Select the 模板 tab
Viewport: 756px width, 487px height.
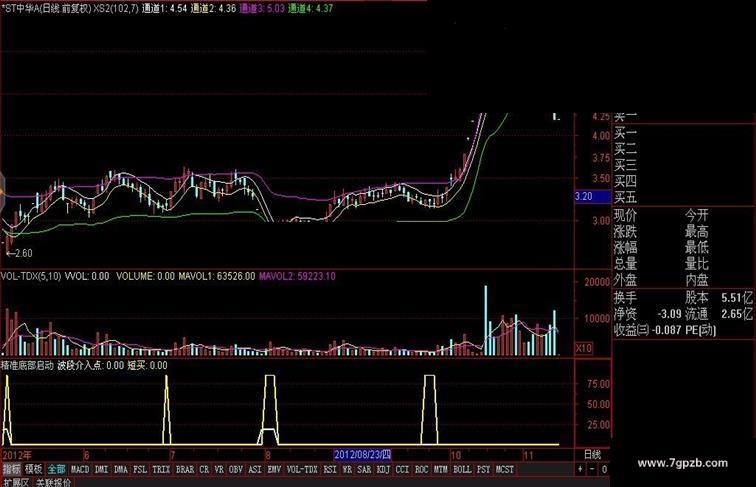tap(34, 469)
